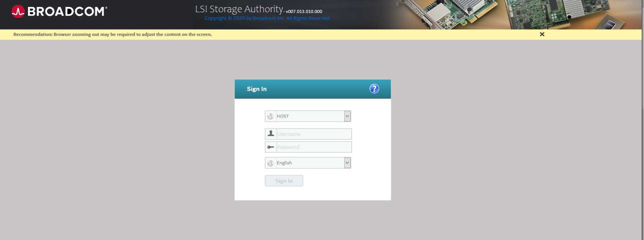
Task: Click the browser zooming recommendation message
Action: 113,34
